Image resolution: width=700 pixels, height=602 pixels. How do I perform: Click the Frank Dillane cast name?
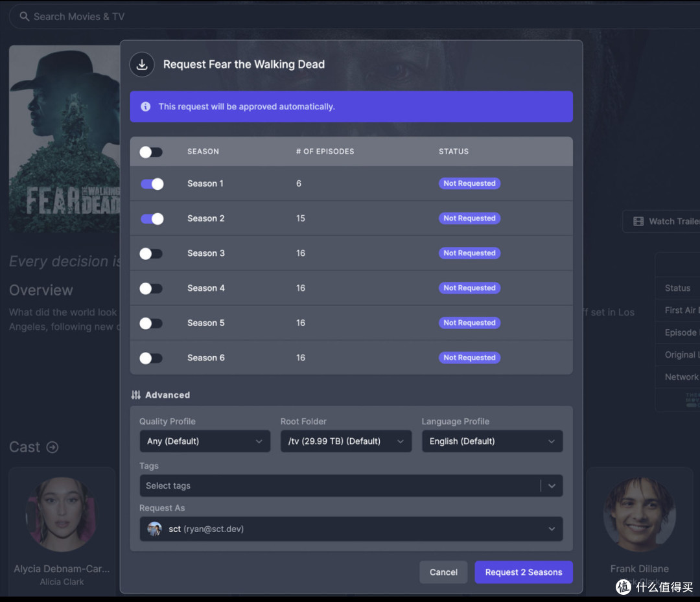click(x=639, y=569)
